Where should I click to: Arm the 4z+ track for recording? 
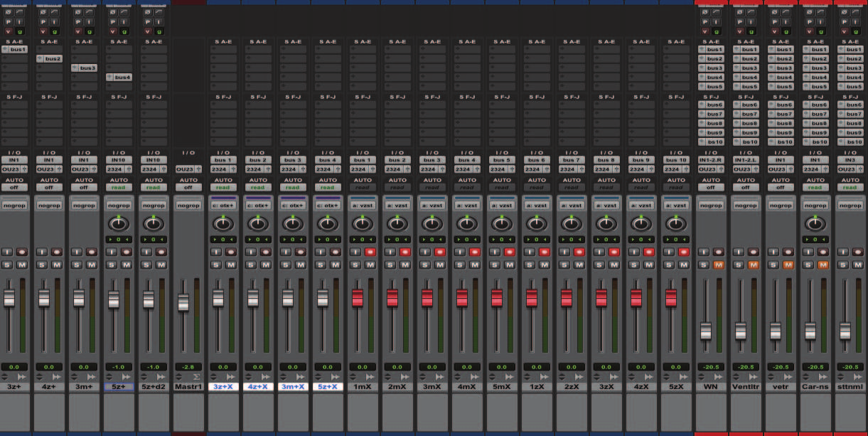(x=56, y=252)
